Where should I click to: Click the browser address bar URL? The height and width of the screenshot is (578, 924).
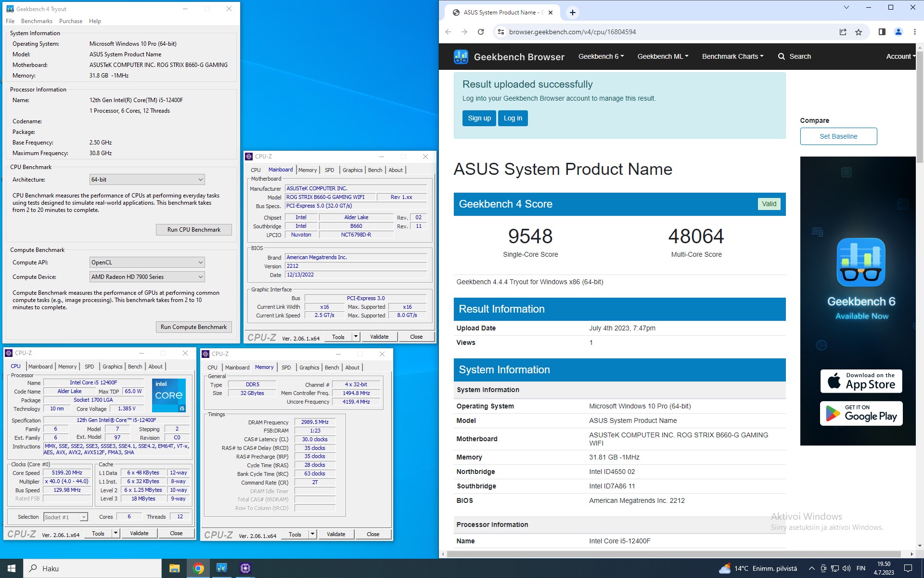(x=572, y=32)
